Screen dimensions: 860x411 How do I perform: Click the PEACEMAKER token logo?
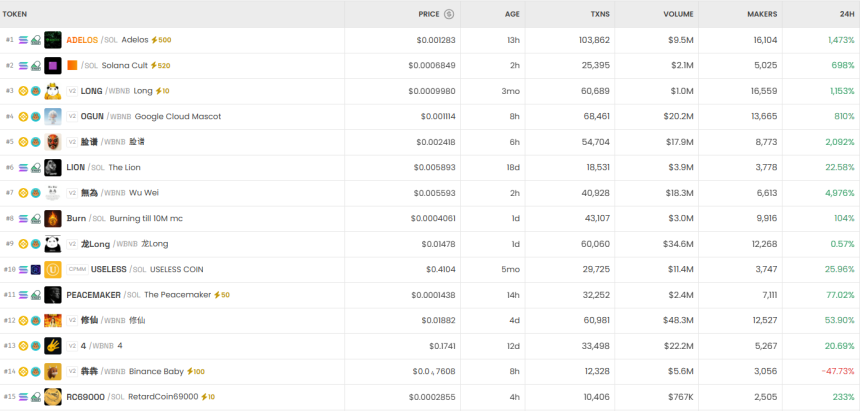click(53, 295)
